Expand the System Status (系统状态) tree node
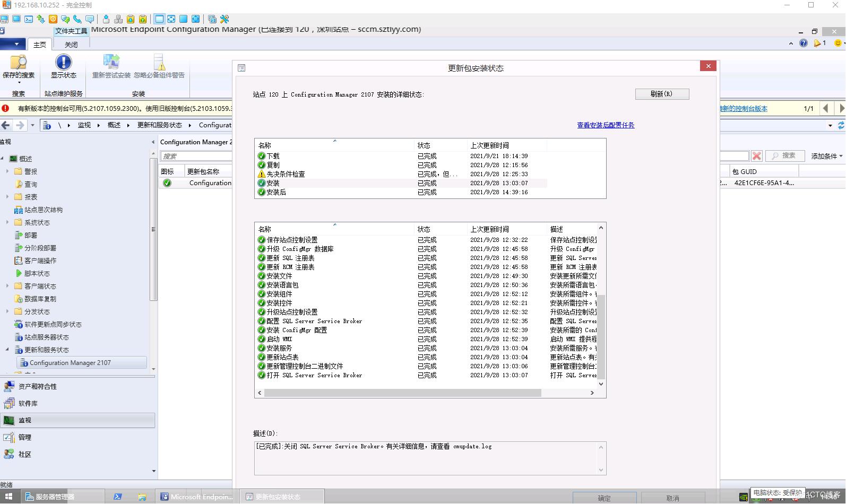Screen dimensions: 846x504 (x=7, y=222)
